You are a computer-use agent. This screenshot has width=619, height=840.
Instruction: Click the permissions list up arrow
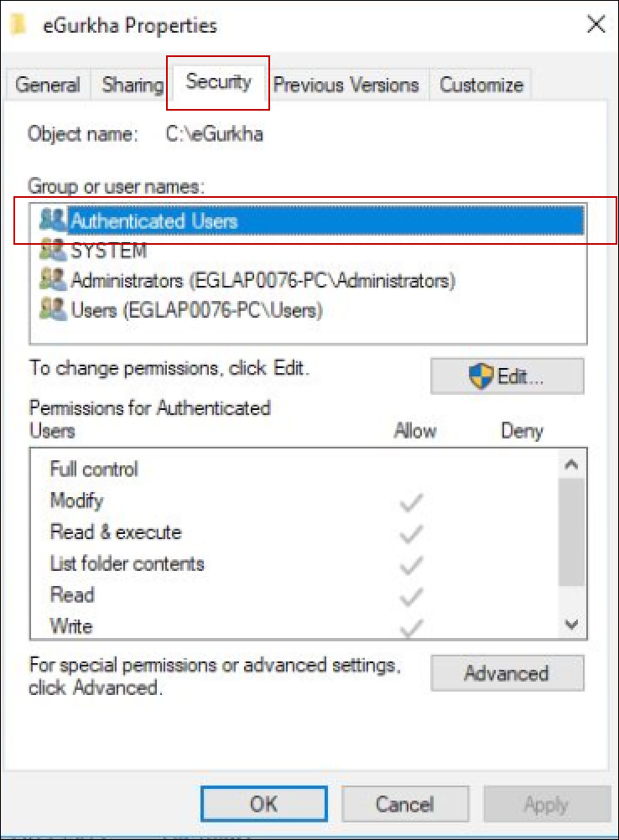point(572,464)
